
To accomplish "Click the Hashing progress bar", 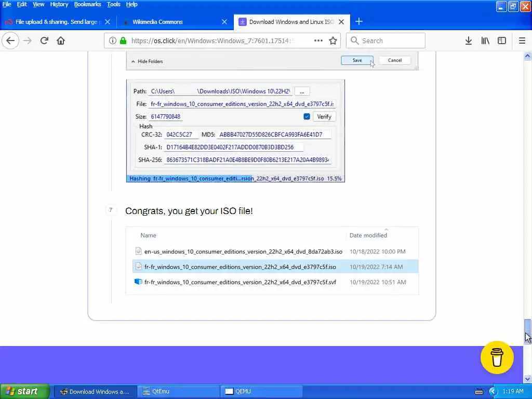I will pyautogui.click(x=235, y=179).
